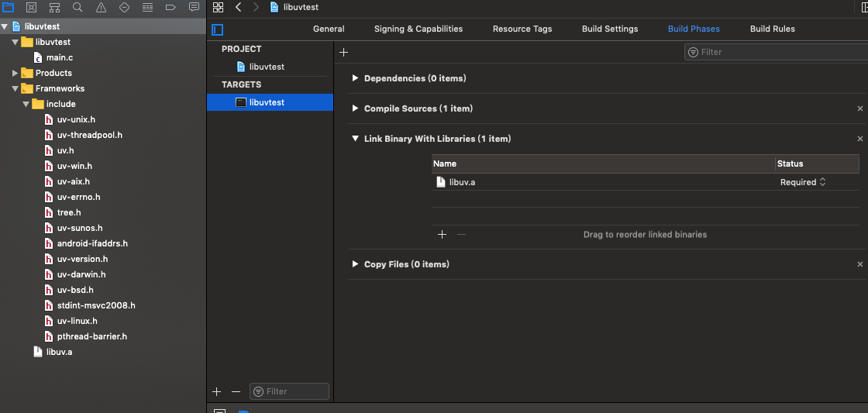The height and width of the screenshot is (413, 868).
Task: Go forward with the right chevron
Action: pyautogui.click(x=255, y=7)
